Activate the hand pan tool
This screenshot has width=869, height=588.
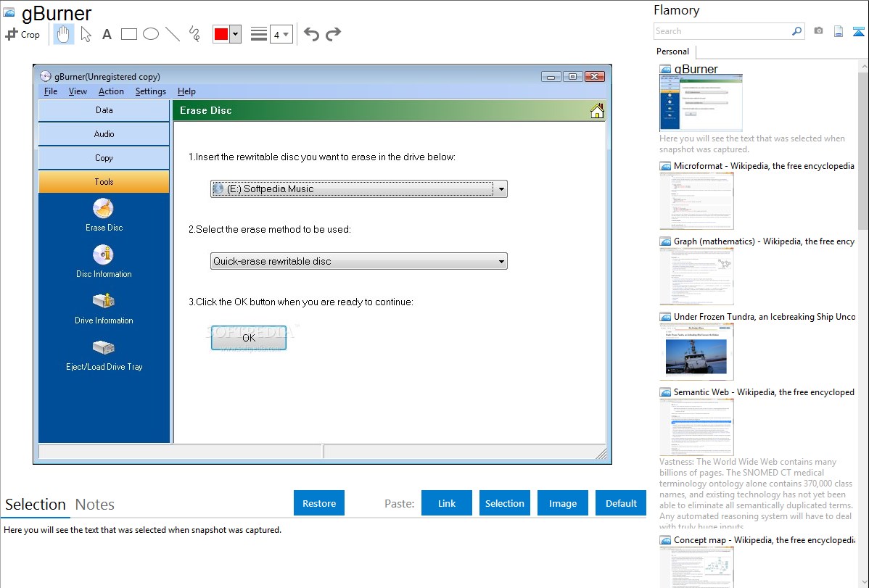(x=64, y=34)
